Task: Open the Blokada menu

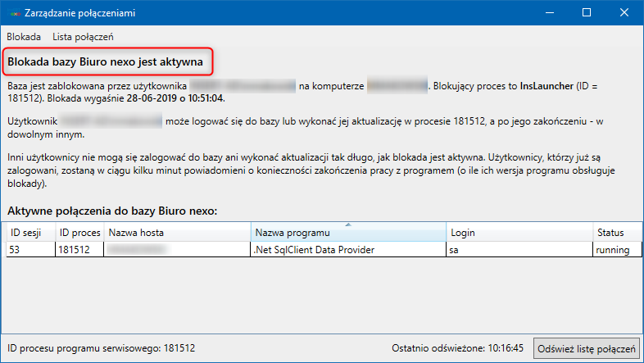Action: 24,37
